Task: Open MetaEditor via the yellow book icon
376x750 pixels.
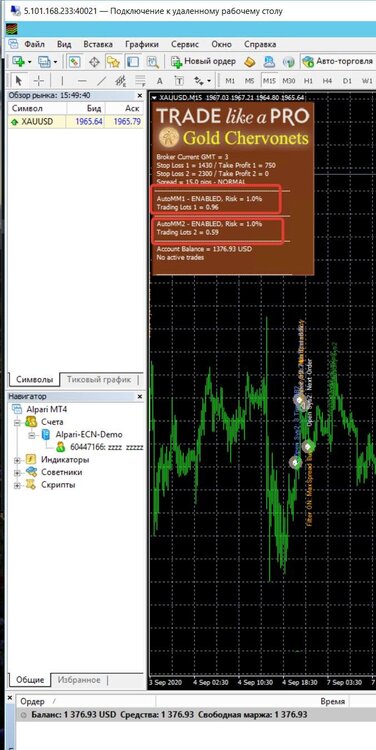Action: [250, 61]
